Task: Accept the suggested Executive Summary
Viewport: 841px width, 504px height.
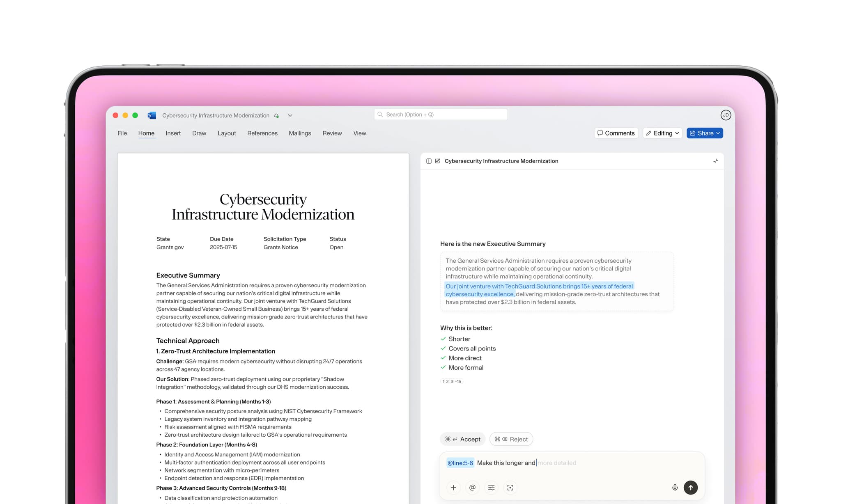Action: pos(463,439)
